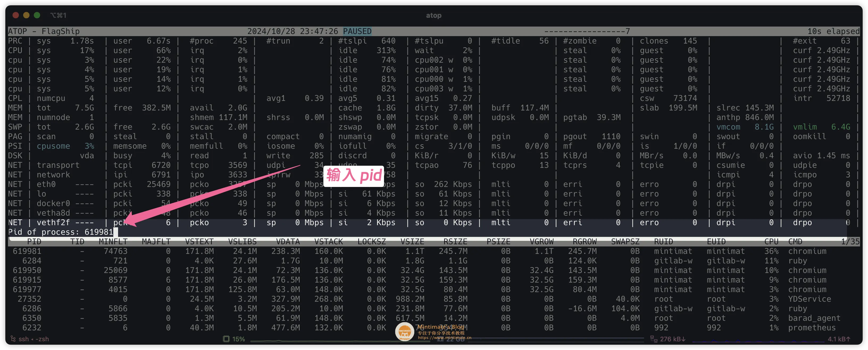Select process row with PID 27352
Viewport: 868px width, 350px height.
click(434, 299)
